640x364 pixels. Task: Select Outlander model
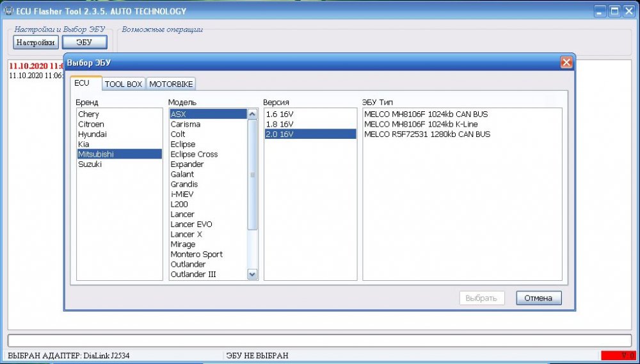pyautogui.click(x=208, y=264)
